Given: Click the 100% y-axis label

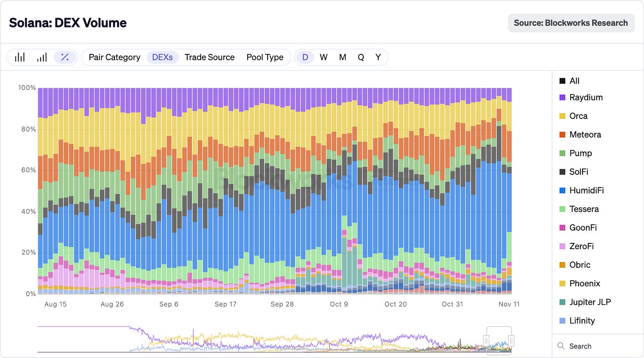Looking at the screenshot, I should (x=27, y=88).
